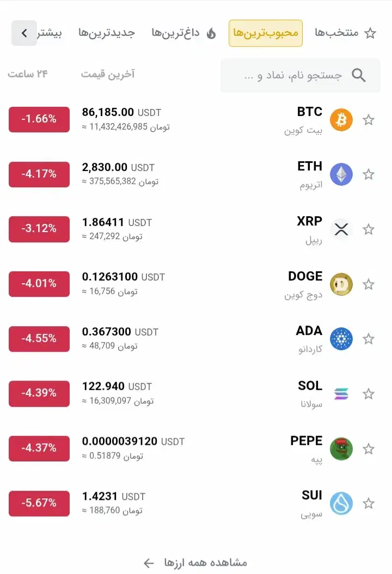392x574 pixels.
Task: Click the -5.67% change badge for SUI
Action: pyautogui.click(x=39, y=503)
